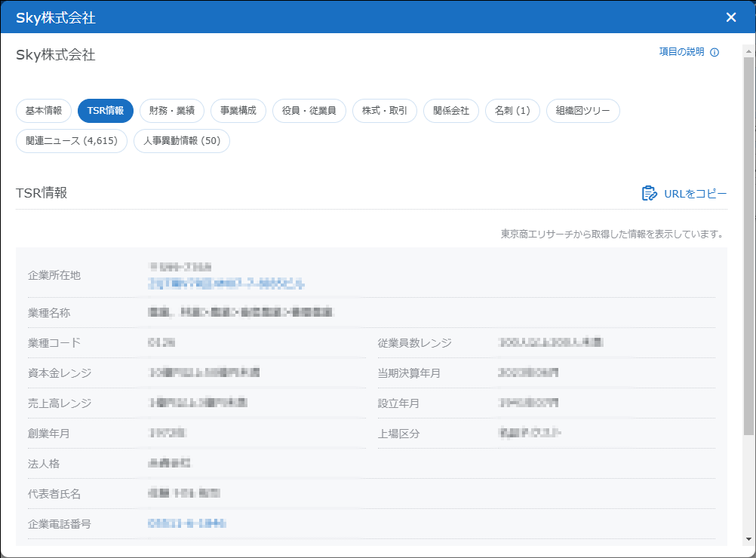
Task: Click the company phone number link
Action: 188,523
